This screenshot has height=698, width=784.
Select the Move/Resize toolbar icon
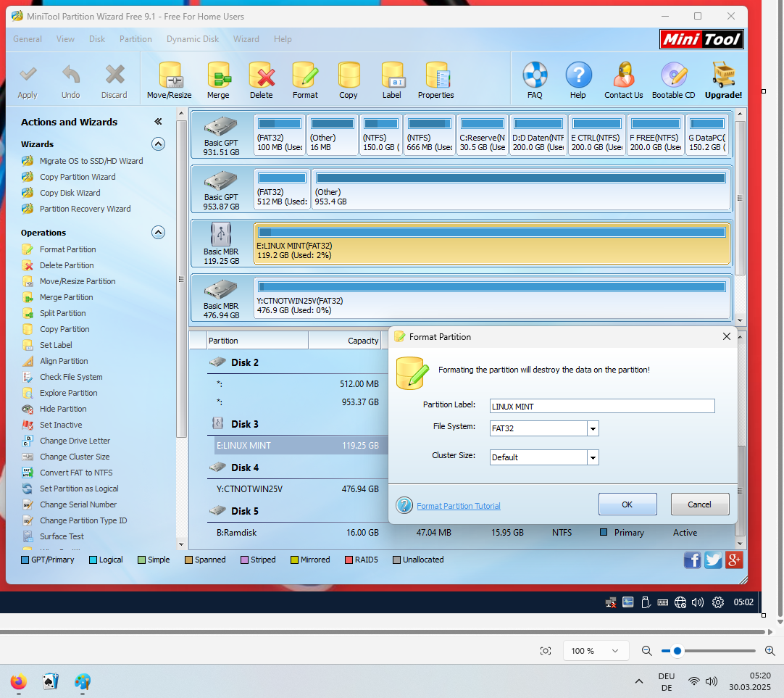point(170,75)
